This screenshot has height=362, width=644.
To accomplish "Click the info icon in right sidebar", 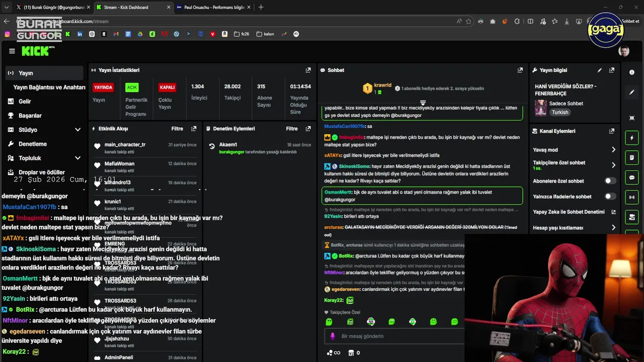I will point(632,72).
